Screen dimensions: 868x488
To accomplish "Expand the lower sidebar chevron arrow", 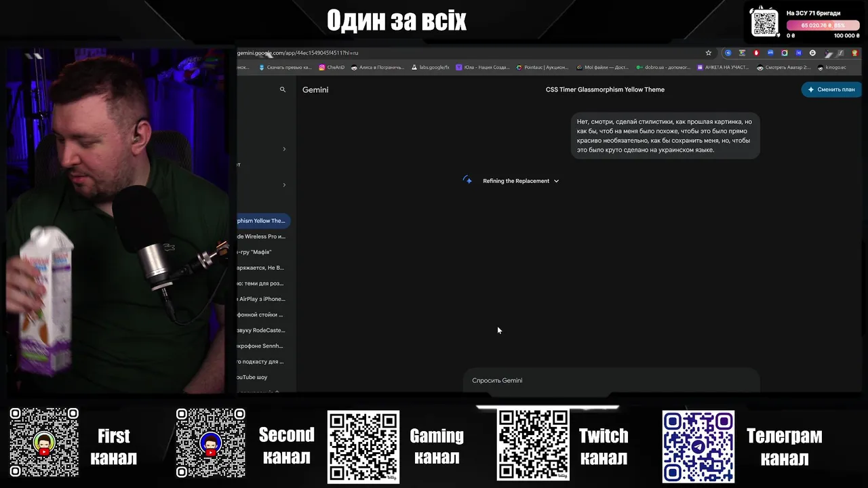I will pos(284,185).
